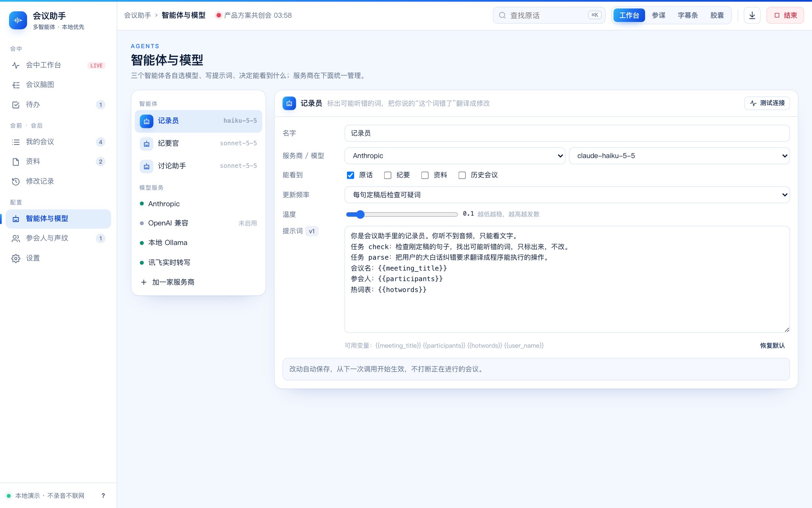Click the 智能体与模型 robot icon in sidebar

[16, 219]
